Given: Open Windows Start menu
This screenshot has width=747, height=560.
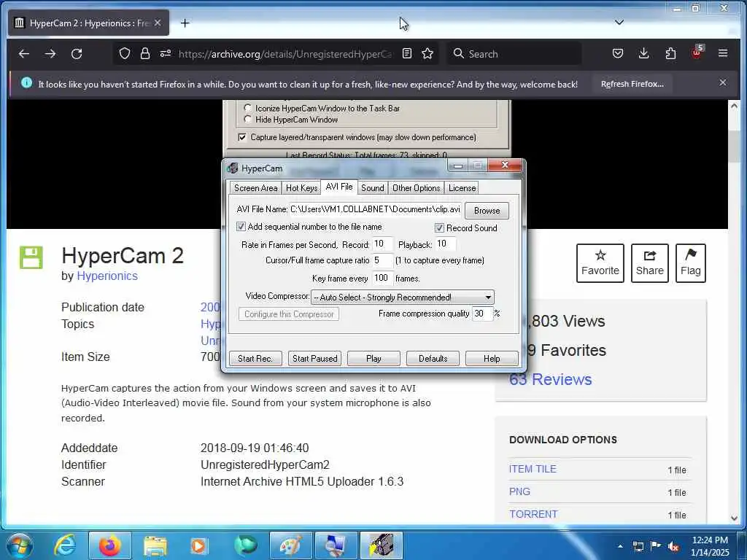Looking at the screenshot, I should tap(19, 545).
